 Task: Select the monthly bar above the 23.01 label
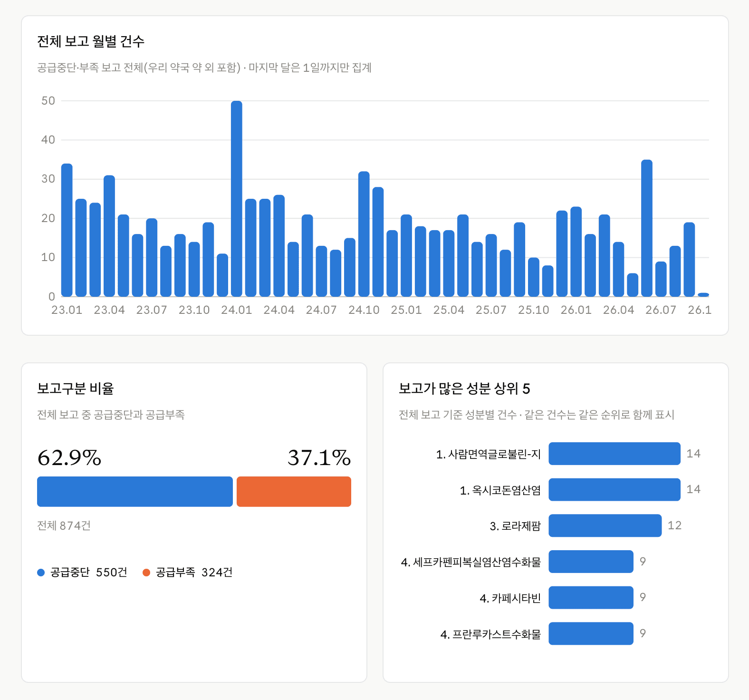pyautogui.click(x=67, y=230)
